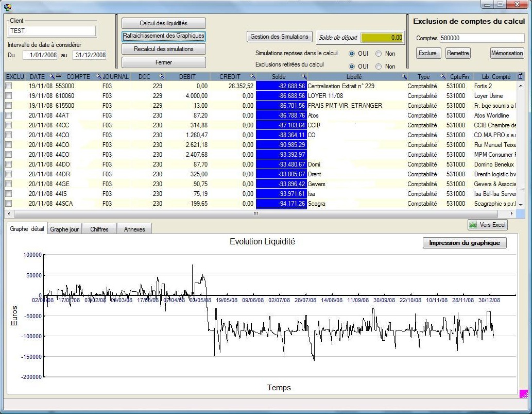Check EXCLU box for 610060 row
The width and height of the screenshot is (532, 414).
[x=9, y=96]
